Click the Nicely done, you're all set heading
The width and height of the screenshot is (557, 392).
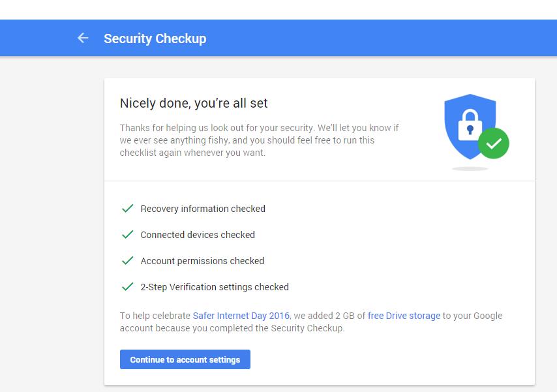[x=194, y=103]
